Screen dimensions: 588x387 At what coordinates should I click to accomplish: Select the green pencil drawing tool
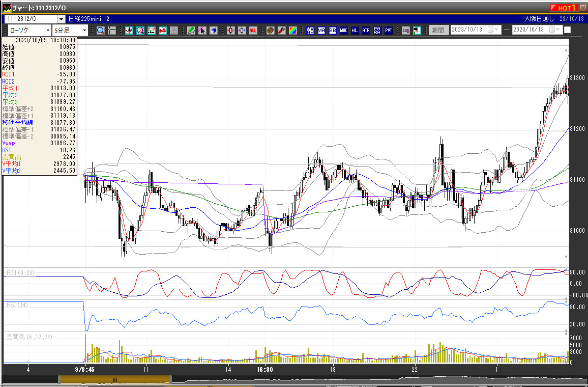(x=191, y=31)
